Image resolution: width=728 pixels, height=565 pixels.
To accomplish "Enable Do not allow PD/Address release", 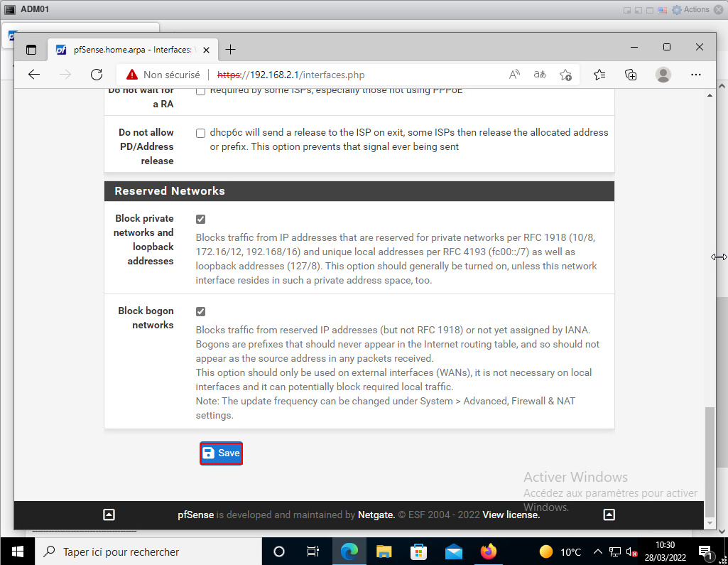I will tap(201, 133).
